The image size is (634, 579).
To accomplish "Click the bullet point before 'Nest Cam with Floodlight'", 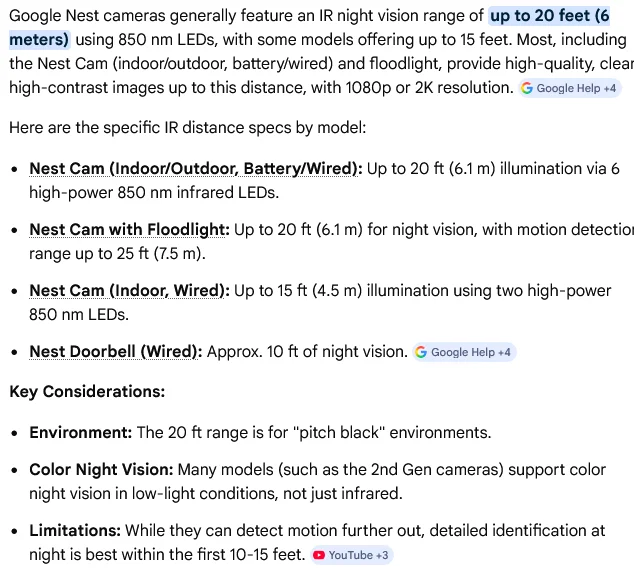I will (14, 230).
